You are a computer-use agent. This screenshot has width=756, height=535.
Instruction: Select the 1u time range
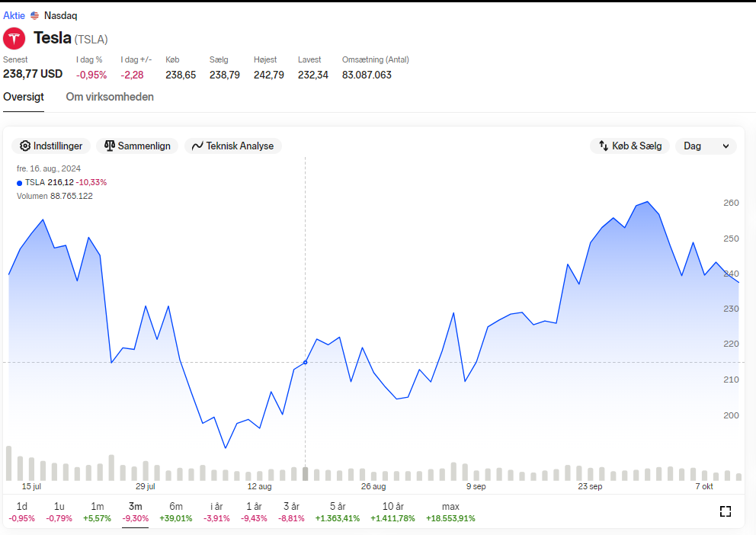(59, 512)
